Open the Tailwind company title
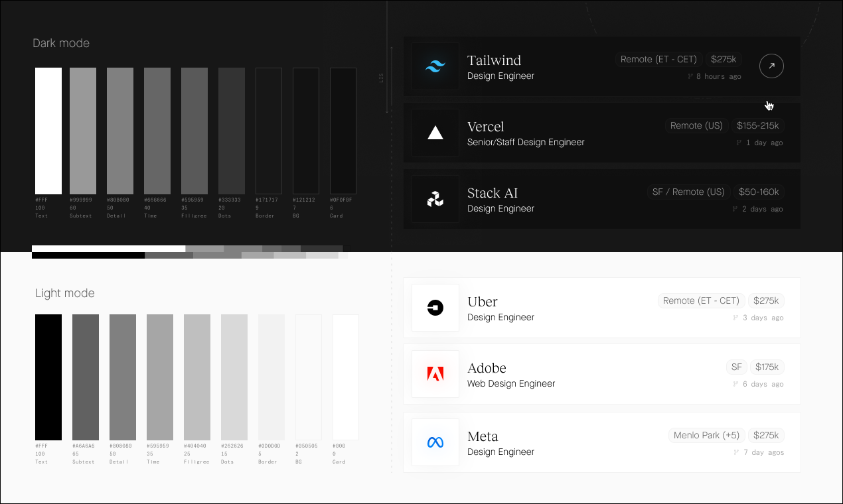The height and width of the screenshot is (504, 843). pos(494,60)
